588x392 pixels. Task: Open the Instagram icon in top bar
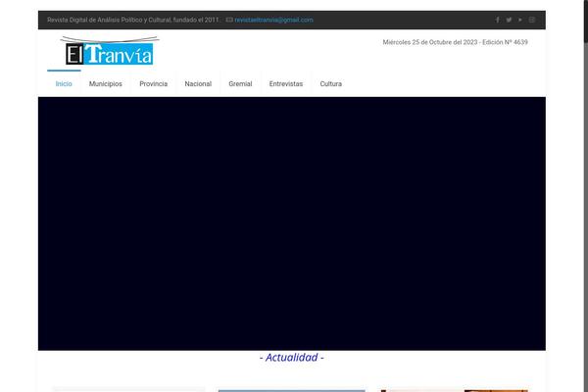(x=532, y=20)
